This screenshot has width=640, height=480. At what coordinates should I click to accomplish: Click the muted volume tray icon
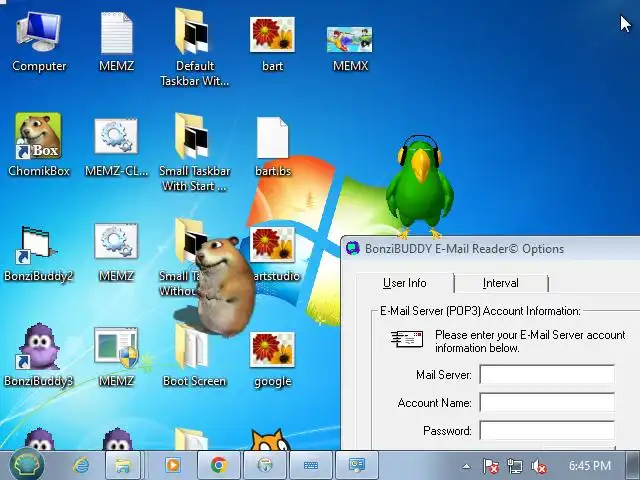(x=539, y=466)
